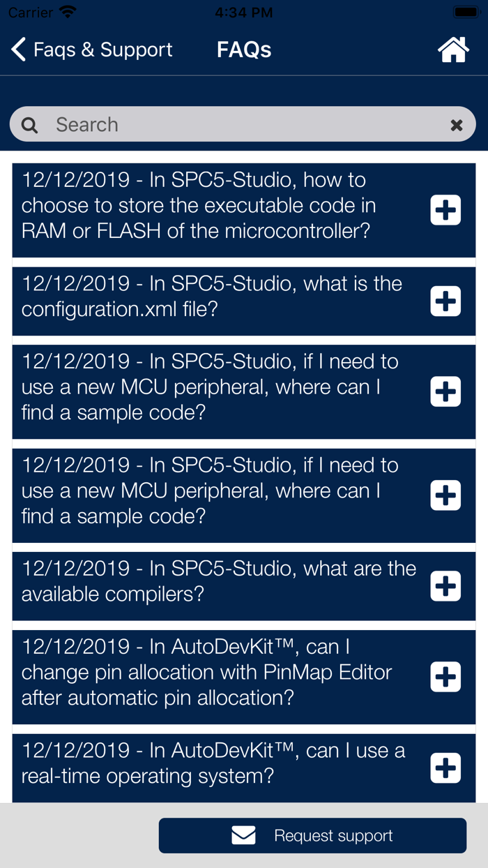
Task: Click inside the Search input field
Action: pos(209,124)
